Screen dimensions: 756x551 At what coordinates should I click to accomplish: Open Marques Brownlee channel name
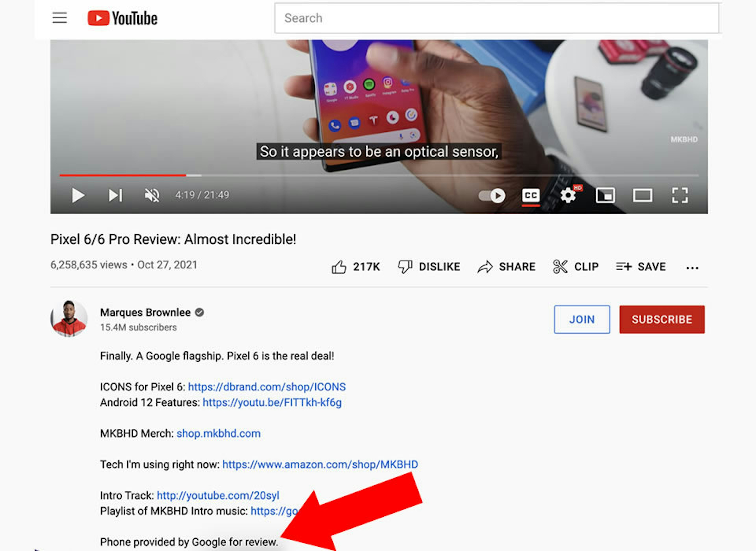click(145, 312)
